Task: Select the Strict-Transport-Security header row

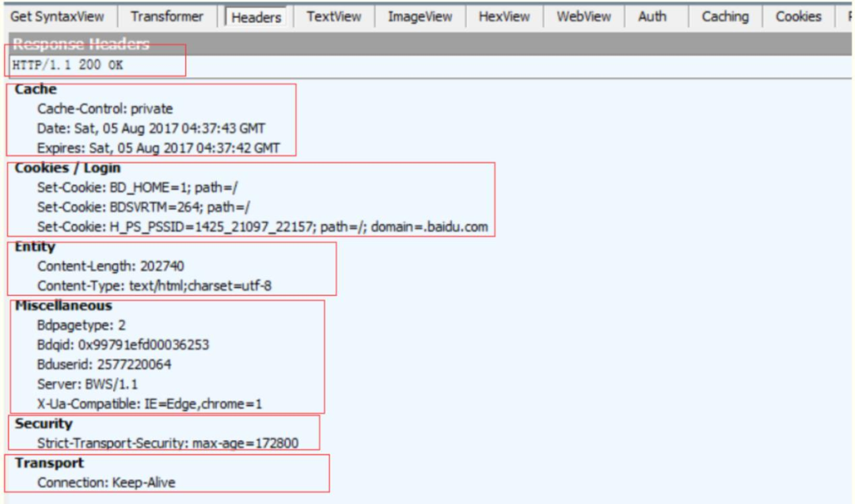Action: pyautogui.click(x=168, y=443)
